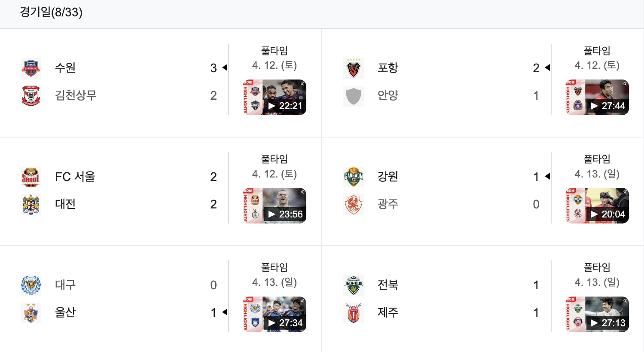The height and width of the screenshot is (352, 644).
Task: Click the Gwangju phoenix team crest
Action: tap(354, 204)
